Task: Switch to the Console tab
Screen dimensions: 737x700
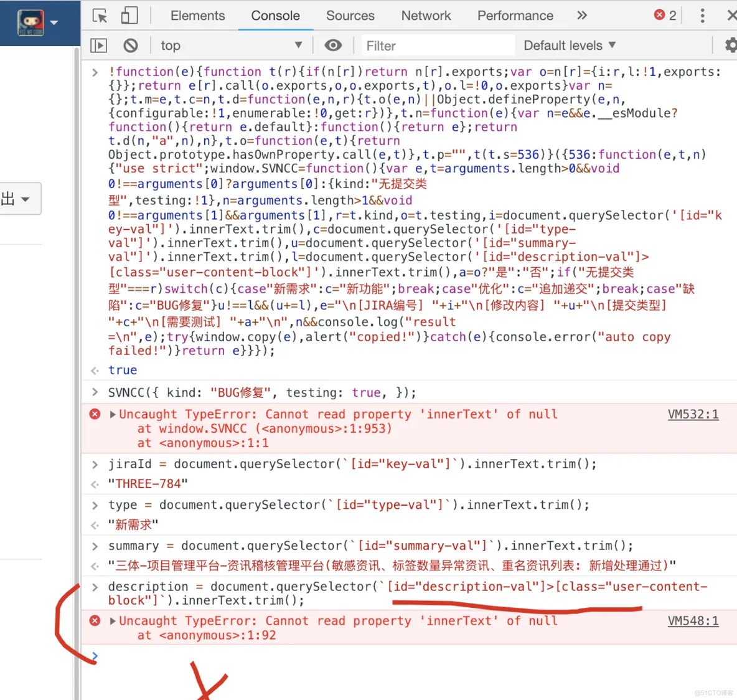Action: (x=275, y=16)
